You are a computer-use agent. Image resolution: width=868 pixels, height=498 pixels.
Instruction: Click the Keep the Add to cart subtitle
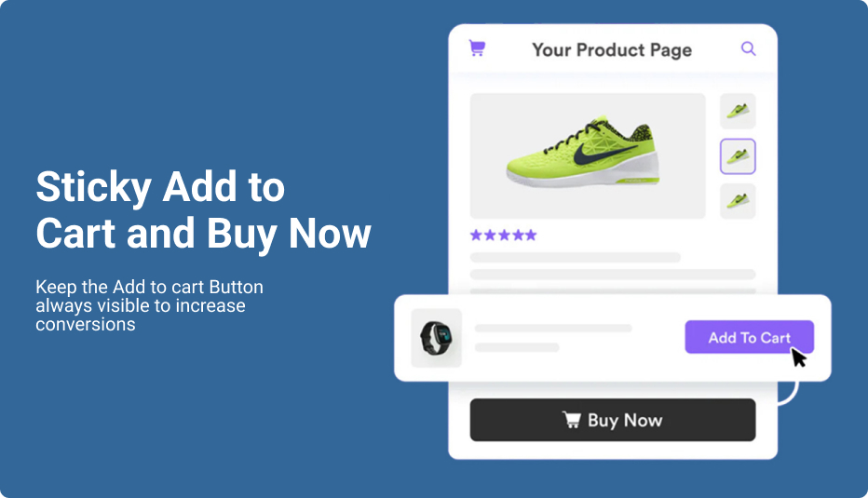click(x=149, y=305)
